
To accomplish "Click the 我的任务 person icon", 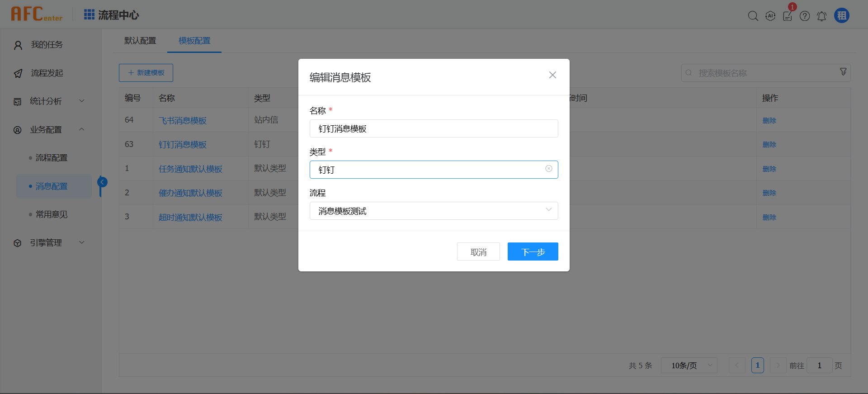I will click(x=18, y=45).
